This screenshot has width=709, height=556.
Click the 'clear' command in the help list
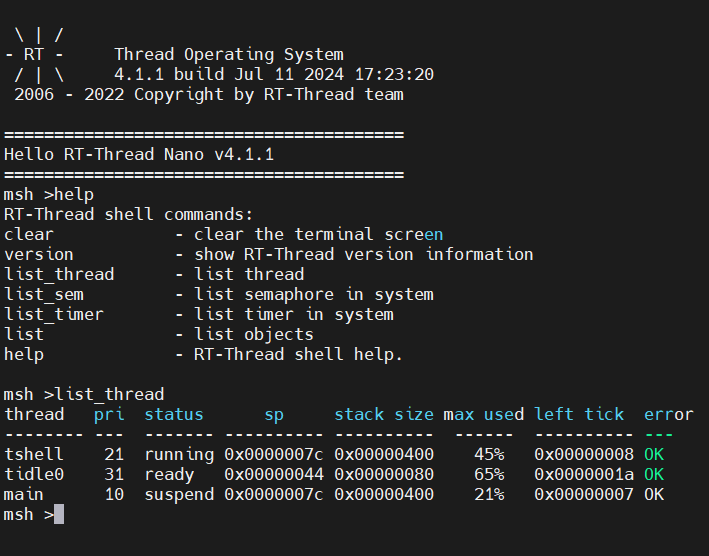pos(29,234)
